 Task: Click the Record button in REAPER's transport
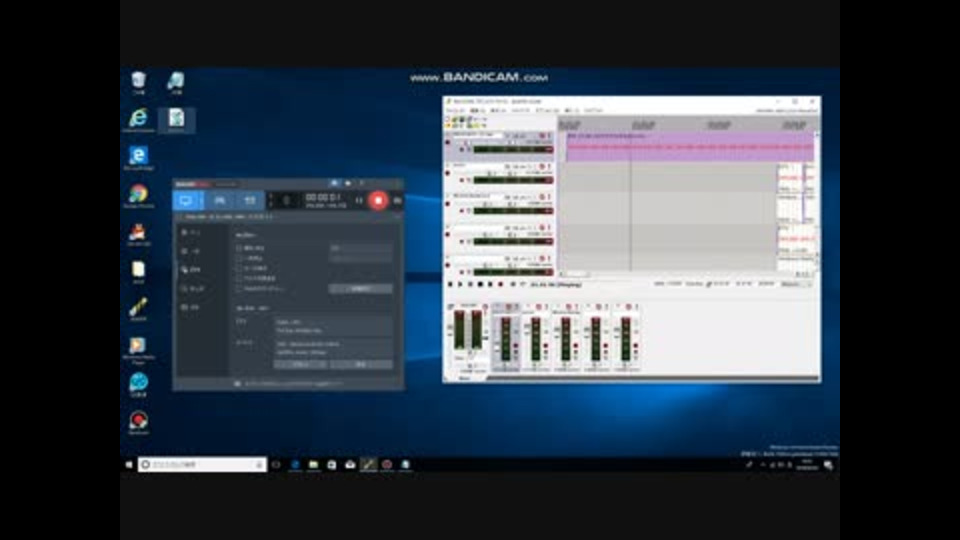coord(500,285)
